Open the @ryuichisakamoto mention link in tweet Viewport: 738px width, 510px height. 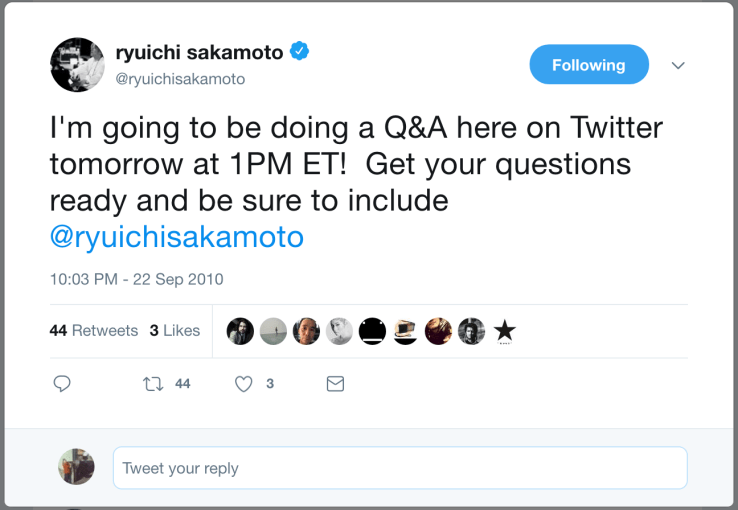[176, 238]
